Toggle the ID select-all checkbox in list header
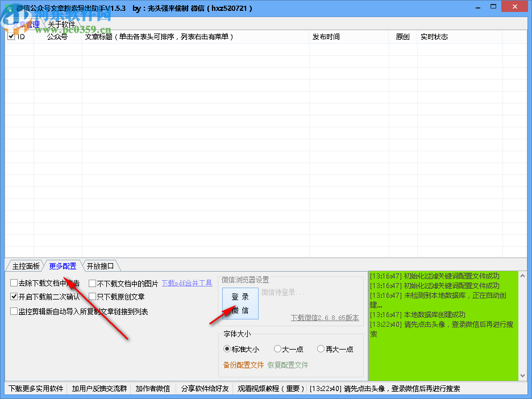The width and height of the screenshot is (532, 399). (11, 36)
